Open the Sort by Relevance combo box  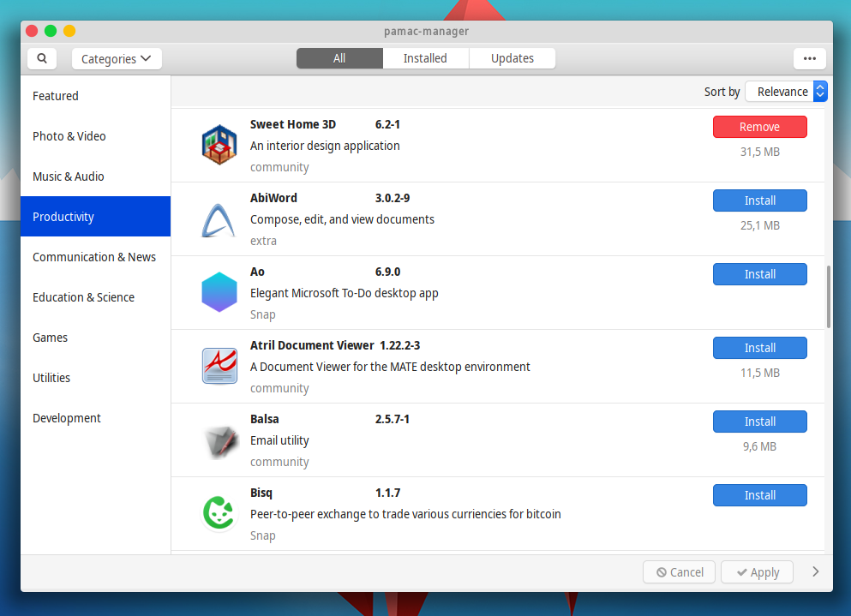786,91
